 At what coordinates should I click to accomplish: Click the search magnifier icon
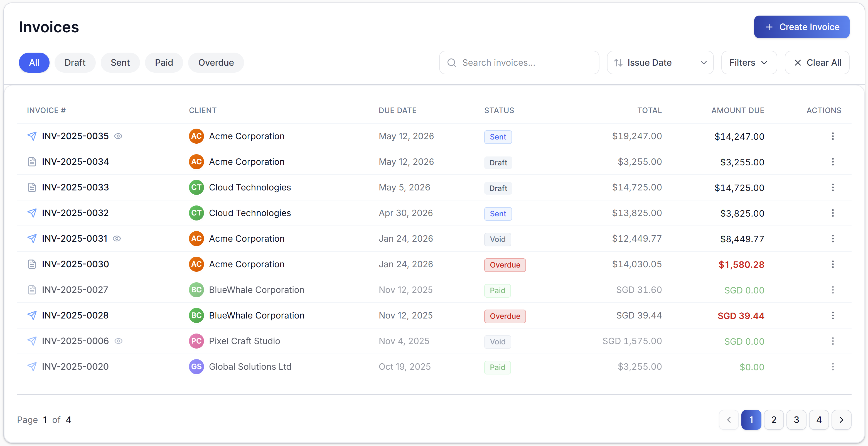452,63
